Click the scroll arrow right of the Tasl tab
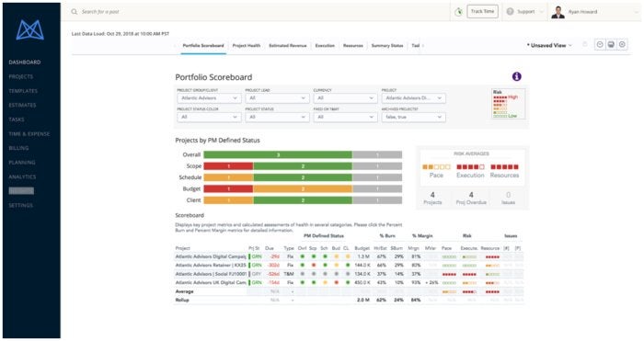The image size is (644, 341). (423, 46)
